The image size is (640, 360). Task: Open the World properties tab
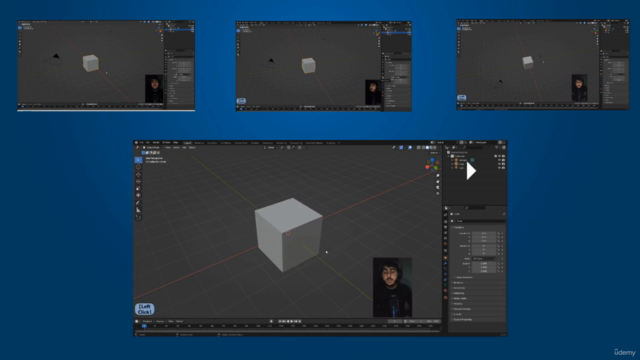[446, 244]
